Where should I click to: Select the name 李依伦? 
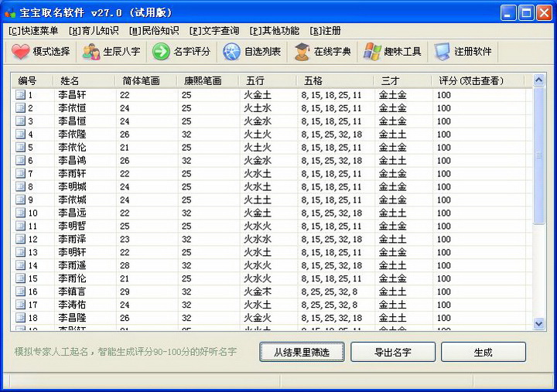click(72, 148)
